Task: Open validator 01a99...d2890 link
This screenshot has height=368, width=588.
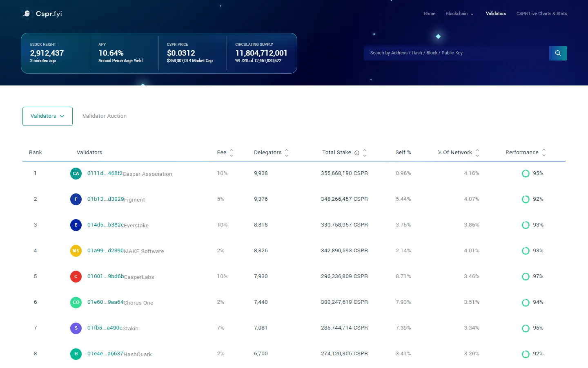Action: coord(106,251)
